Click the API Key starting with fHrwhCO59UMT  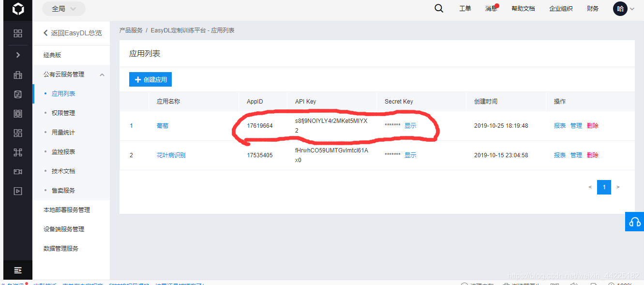point(332,155)
